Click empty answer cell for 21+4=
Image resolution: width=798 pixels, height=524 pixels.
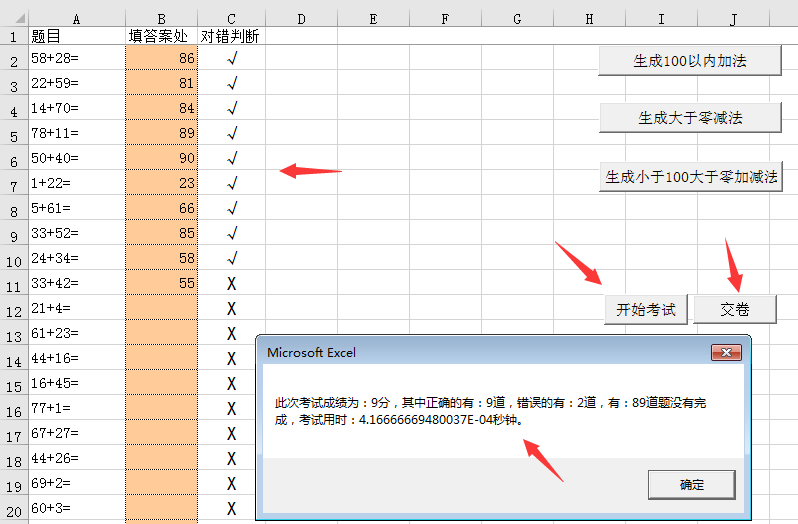point(161,308)
